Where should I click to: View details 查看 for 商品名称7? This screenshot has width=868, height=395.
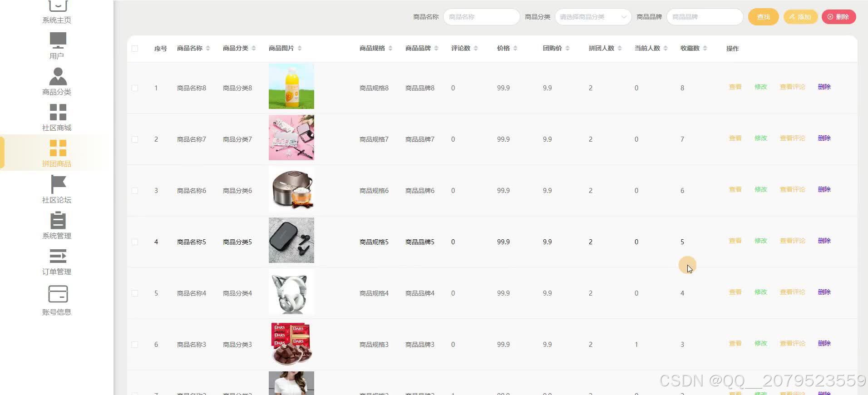click(x=735, y=138)
